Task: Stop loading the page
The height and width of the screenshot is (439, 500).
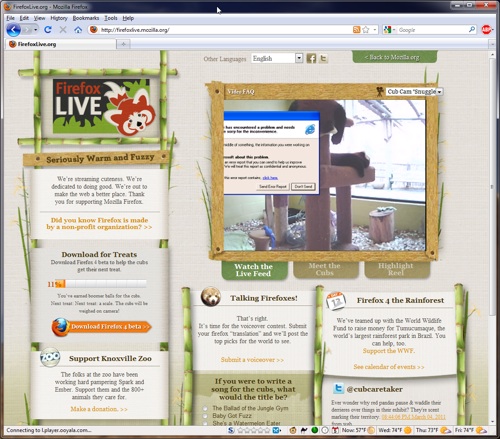Action: pos(63,30)
